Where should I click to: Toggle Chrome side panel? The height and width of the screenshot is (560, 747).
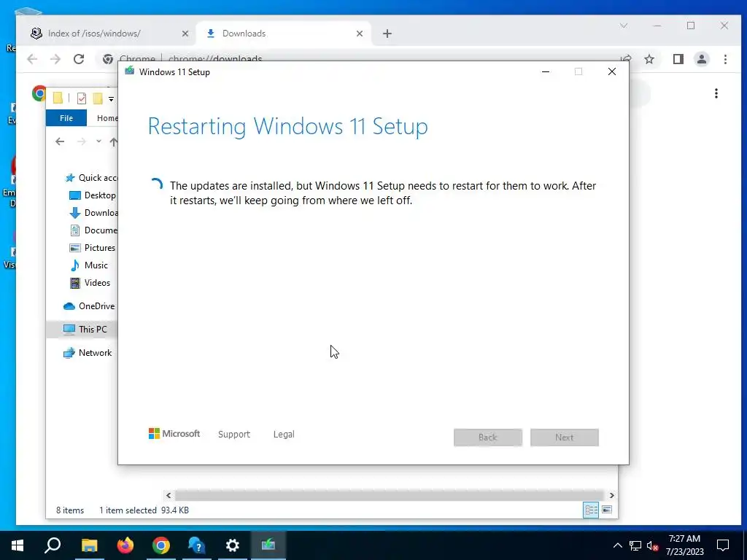click(x=678, y=59)
